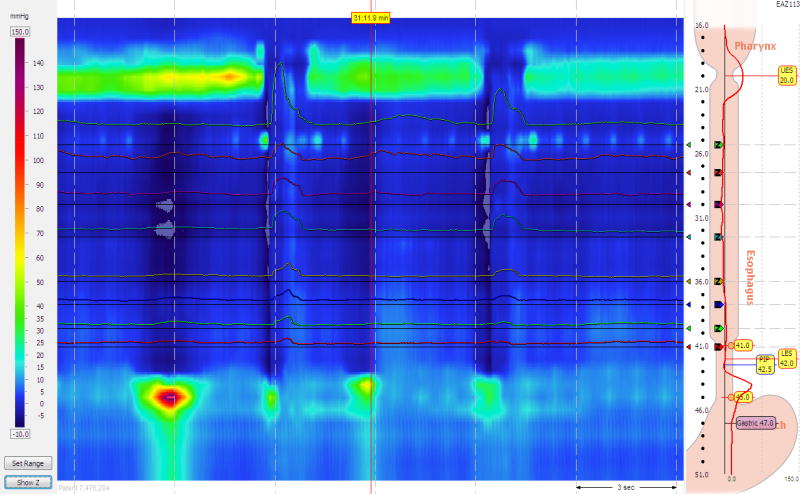Click the Set Range button
This screenshot has height=494, width=800.
click(x=27, y=464)
